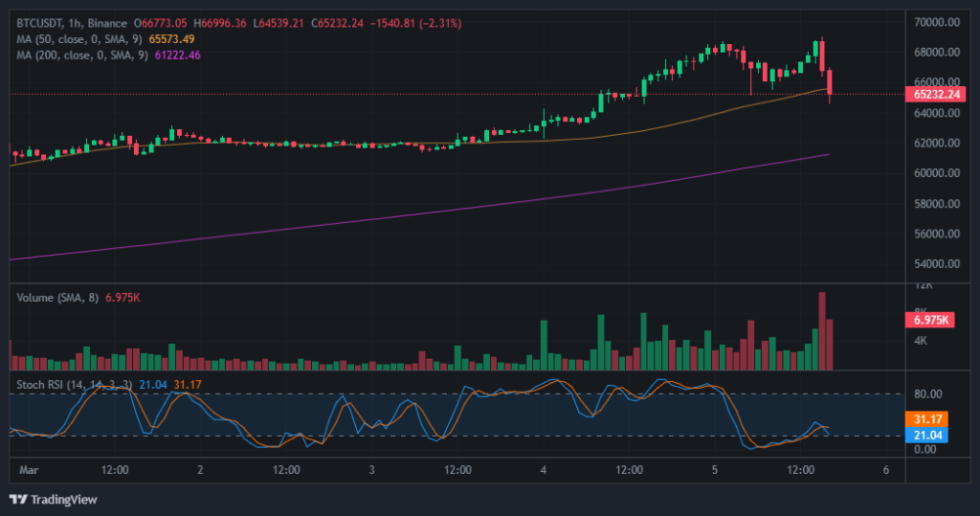Click the 62000.00 price axis label

coord(937,143)
